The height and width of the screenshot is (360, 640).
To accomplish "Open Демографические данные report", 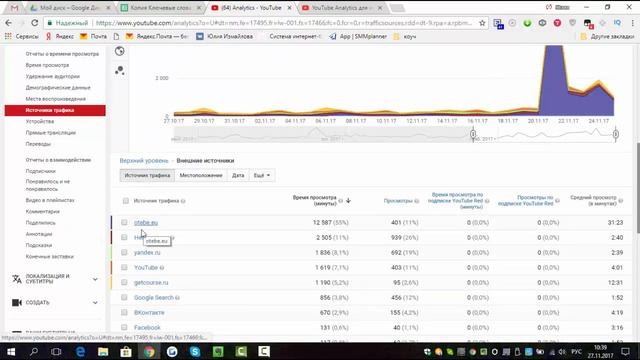I will 58,88.
